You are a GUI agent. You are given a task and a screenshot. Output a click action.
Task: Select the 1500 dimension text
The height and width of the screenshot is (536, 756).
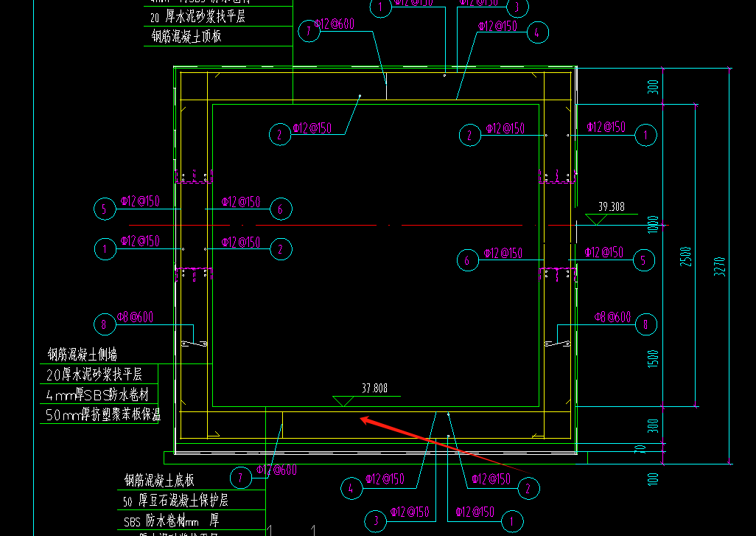pyautogui.click(x=653, y=359)
